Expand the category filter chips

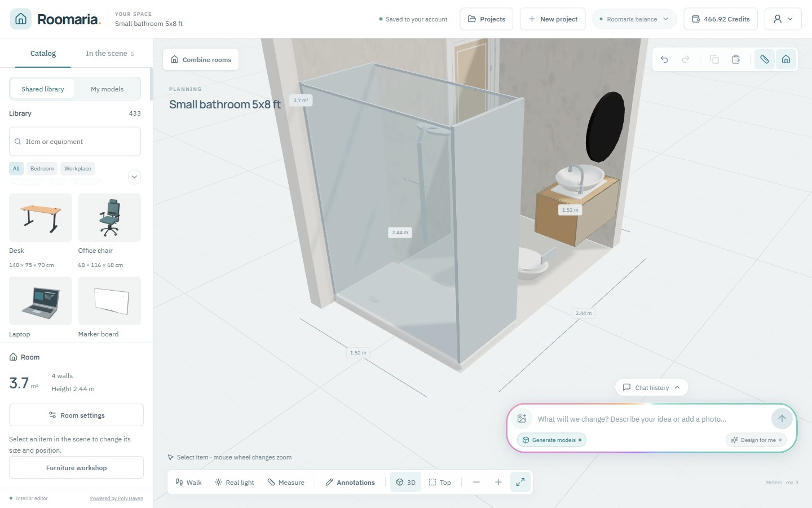tap(134, 177)
